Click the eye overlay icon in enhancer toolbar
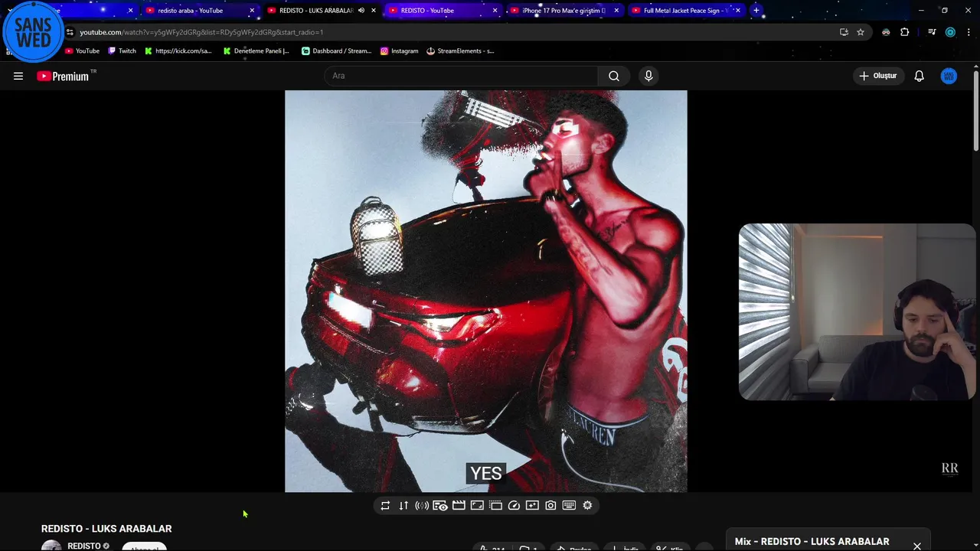980x551 pixels. coord(440,506)
